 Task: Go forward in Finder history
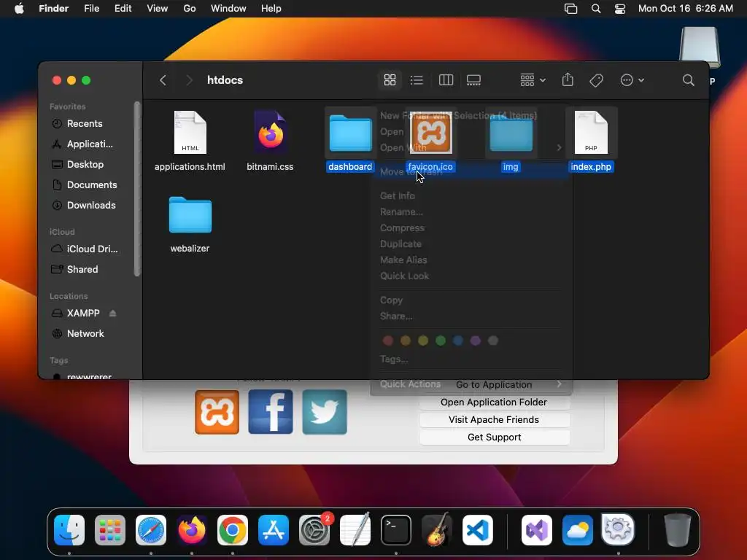(x=189, y=80)
